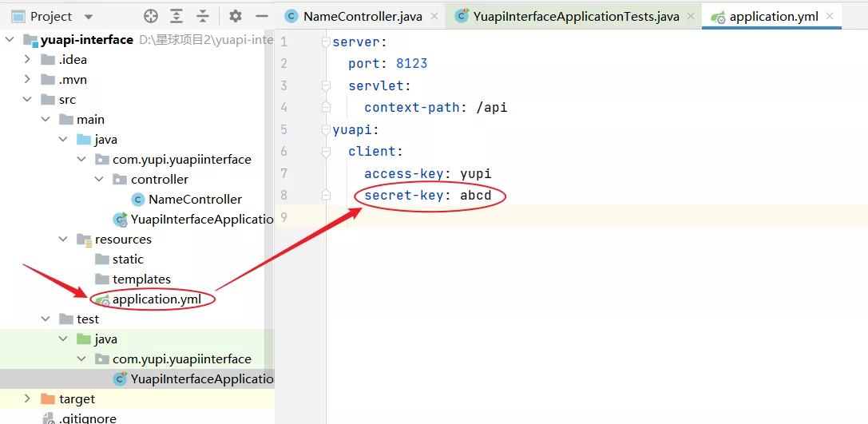Click the secret-key value abcd

pyautogui.click(x=475, y=196)
